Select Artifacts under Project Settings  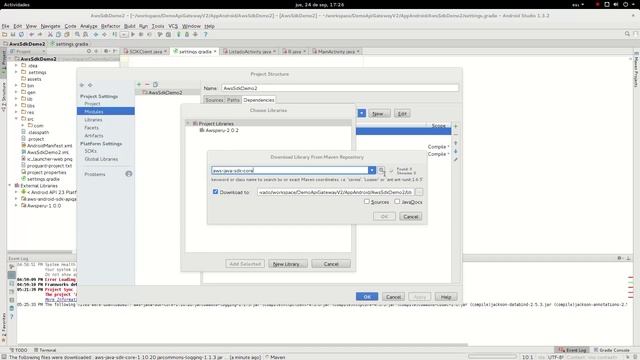94,136
